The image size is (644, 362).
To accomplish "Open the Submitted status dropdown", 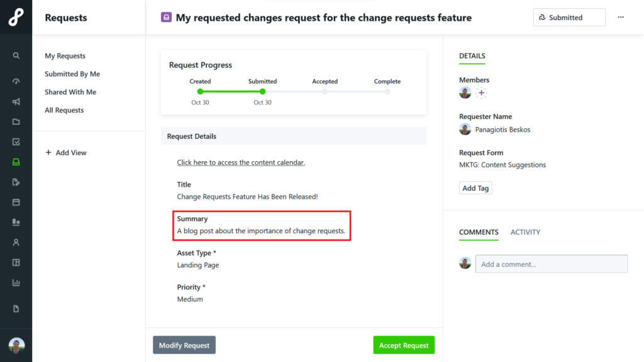I will [x=569, y=17].
